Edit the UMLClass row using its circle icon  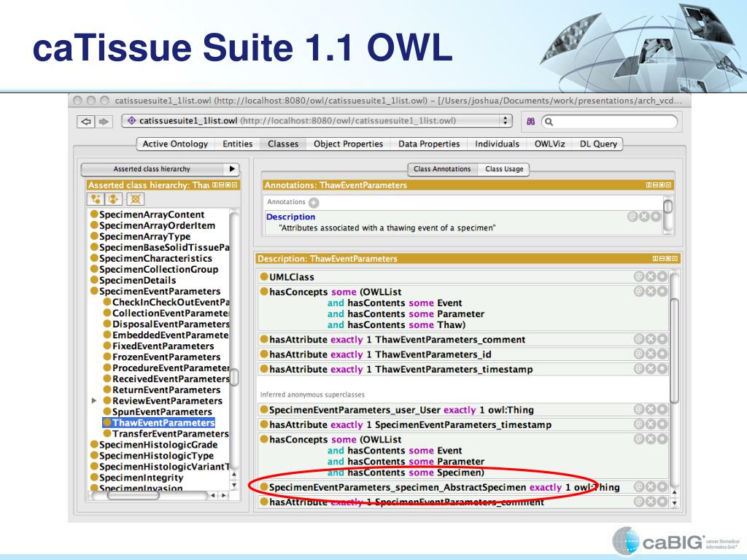pyautogui.click(x=662, y=276)
